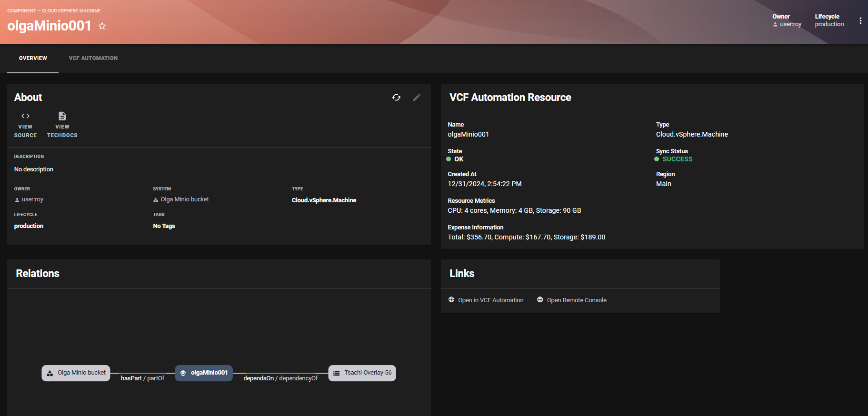868x416 pixels.
Task: Open the user:roy owner link in the header
Action: [x=790, y=24]
